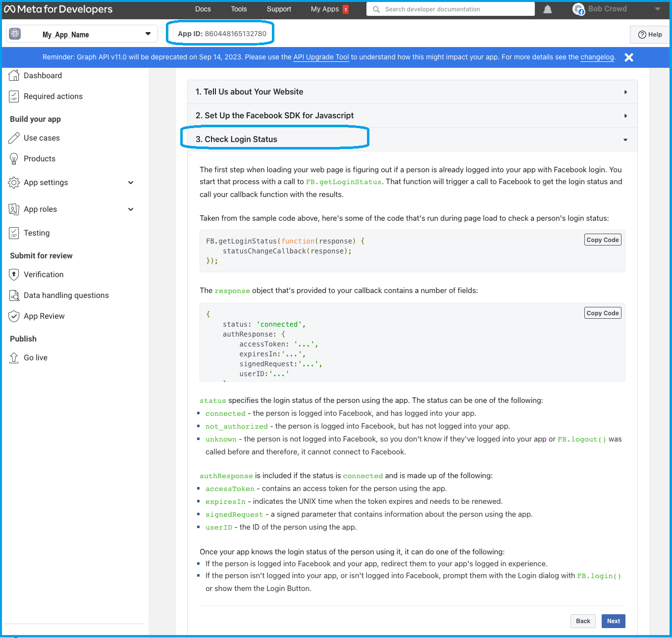Open the Tools menu

click(x=239, y=9)
